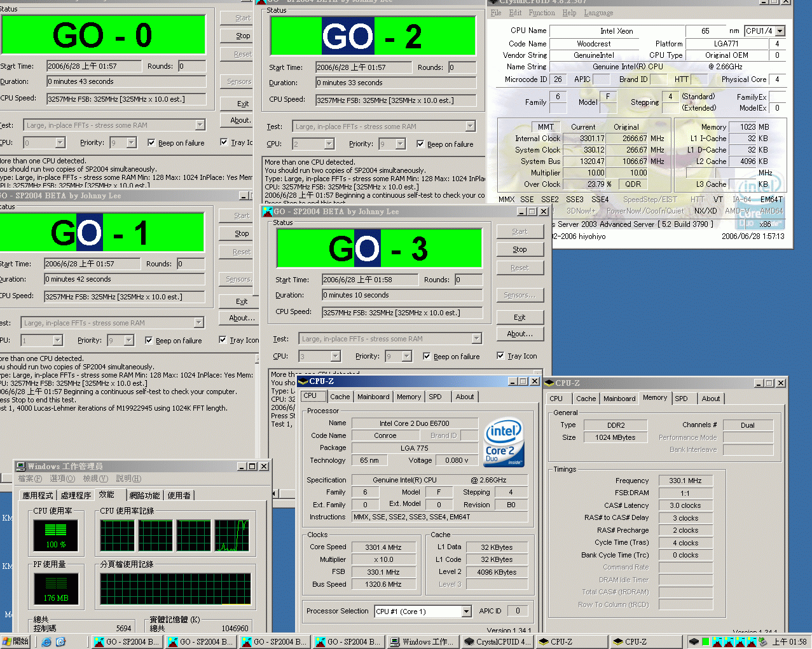Open the CPU1/4 selector in CrystalCPUID
Image resolution: width=812 pixels, height=649 pixels.
click(780, 31)
